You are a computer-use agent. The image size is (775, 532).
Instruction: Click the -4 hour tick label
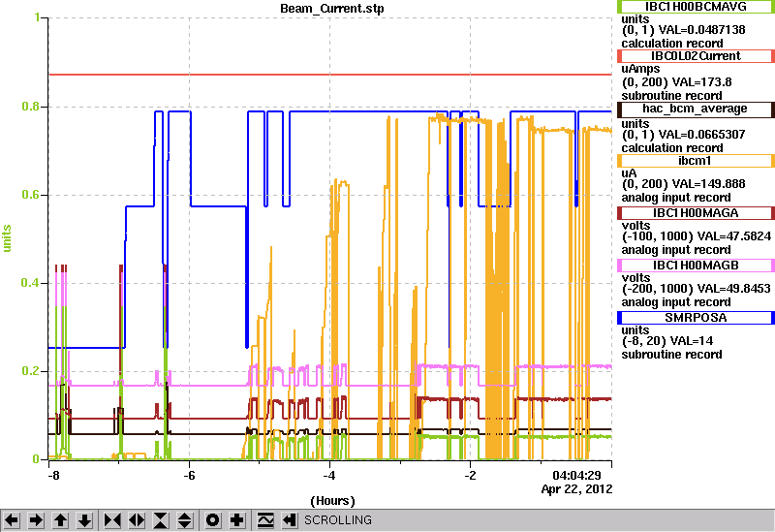(x=329, y=476)
